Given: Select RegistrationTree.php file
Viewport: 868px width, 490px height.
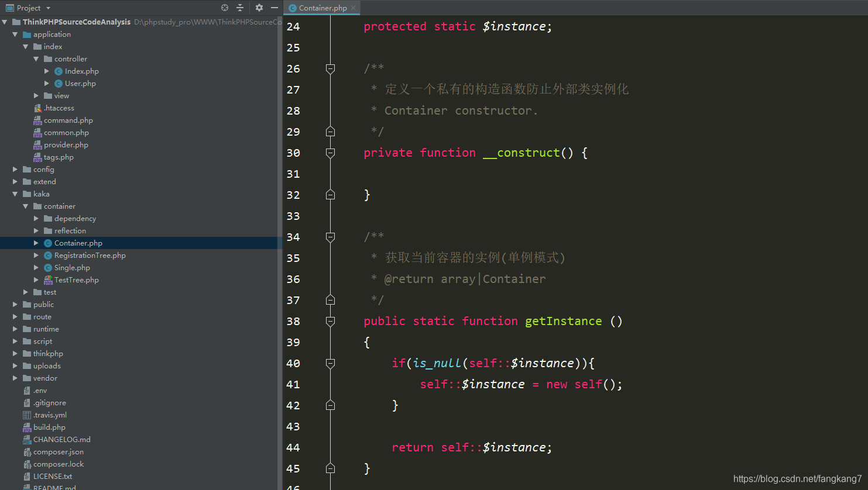Looking at the screenshot, I should (x=90, y=256).
